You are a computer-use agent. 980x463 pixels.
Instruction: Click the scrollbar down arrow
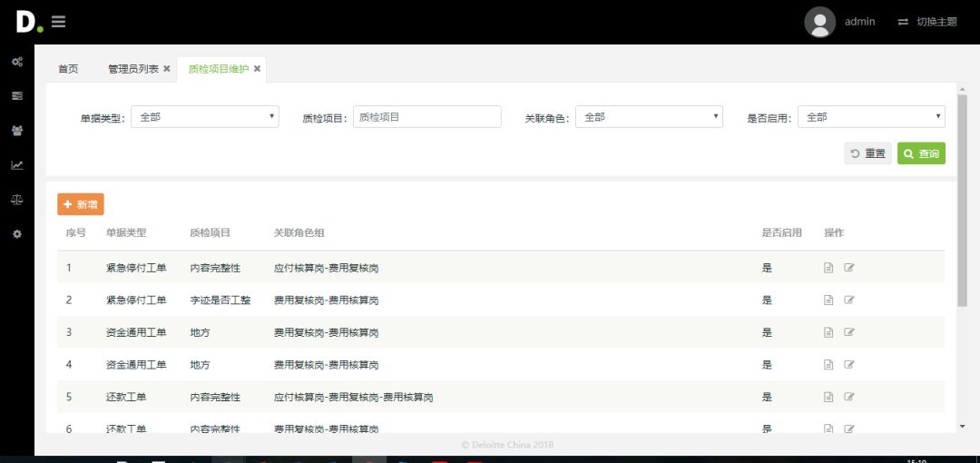coord(962,427)
